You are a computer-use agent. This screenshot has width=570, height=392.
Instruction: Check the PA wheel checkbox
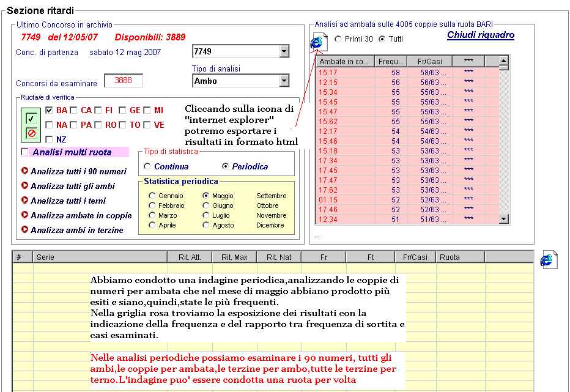pos(74,125)
